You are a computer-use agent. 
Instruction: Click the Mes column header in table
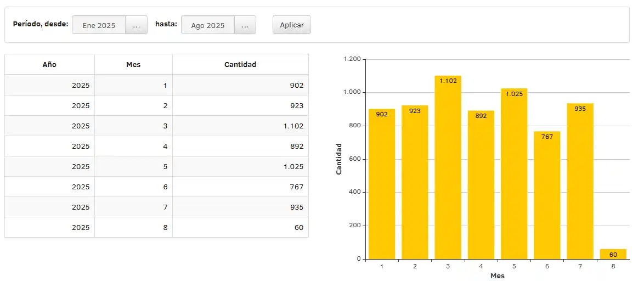133,64
